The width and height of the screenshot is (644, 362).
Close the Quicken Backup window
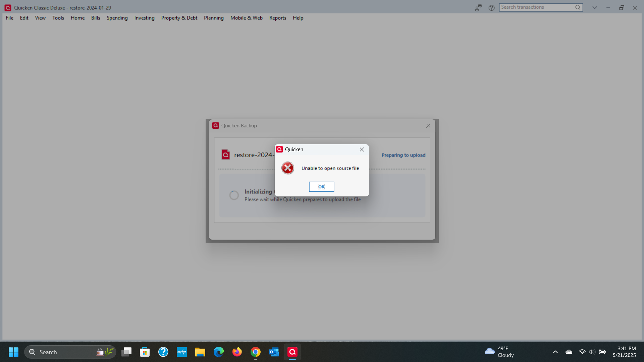[428, 126]
